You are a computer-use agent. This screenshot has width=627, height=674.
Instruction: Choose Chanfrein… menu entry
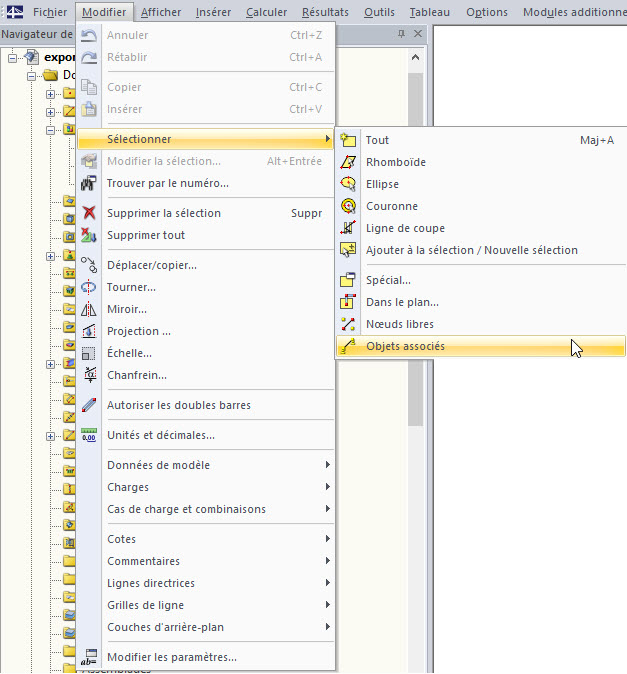[x=205, y=375]
